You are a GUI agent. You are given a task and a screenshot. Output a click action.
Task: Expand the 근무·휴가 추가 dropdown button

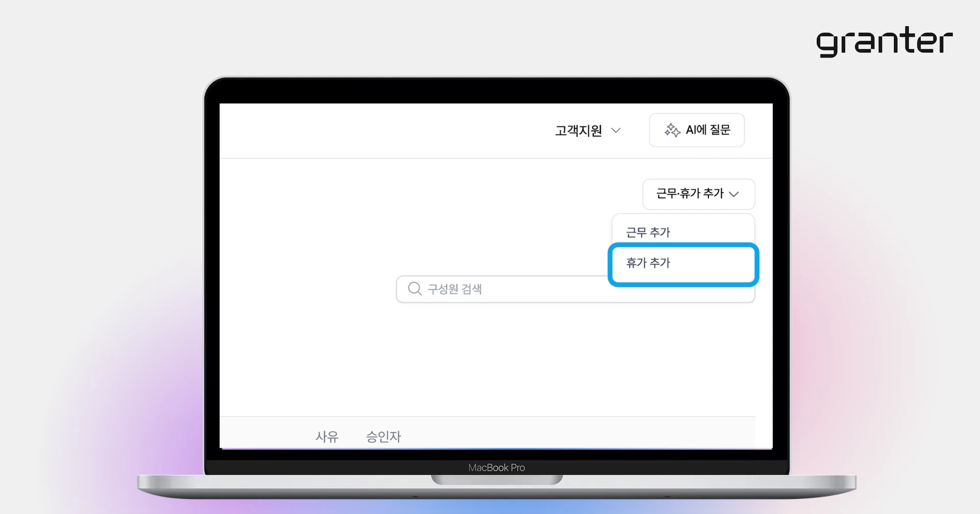pyautogui.click(x=698, y=194)
